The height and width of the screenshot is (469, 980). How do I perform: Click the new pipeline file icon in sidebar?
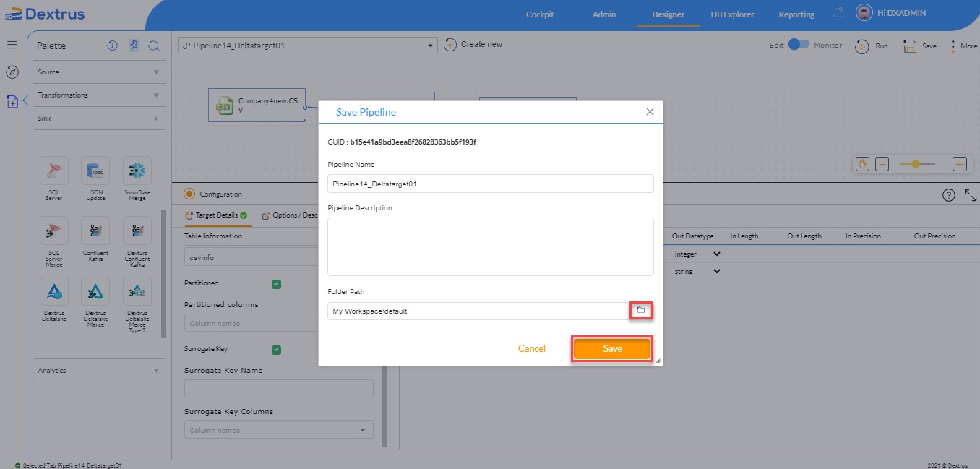point(12,101)
